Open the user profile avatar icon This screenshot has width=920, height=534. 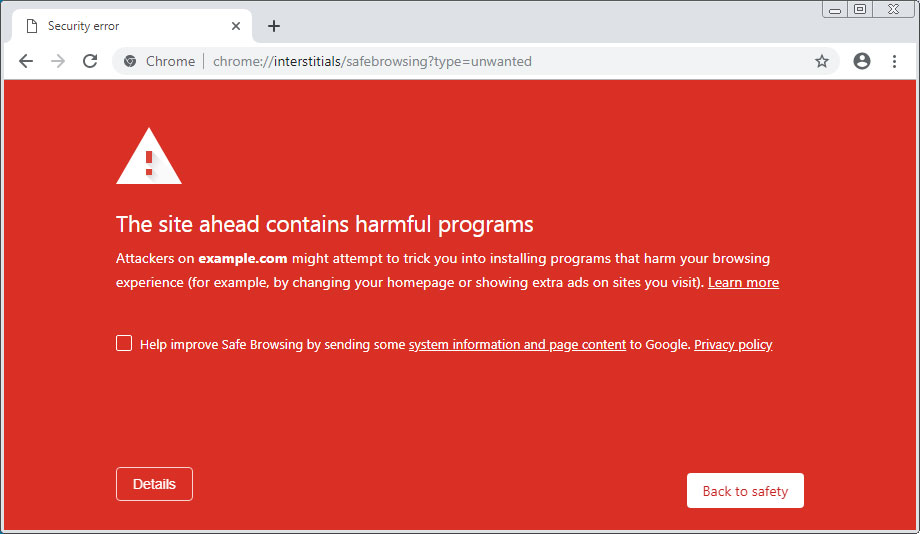tap(861, 61)
